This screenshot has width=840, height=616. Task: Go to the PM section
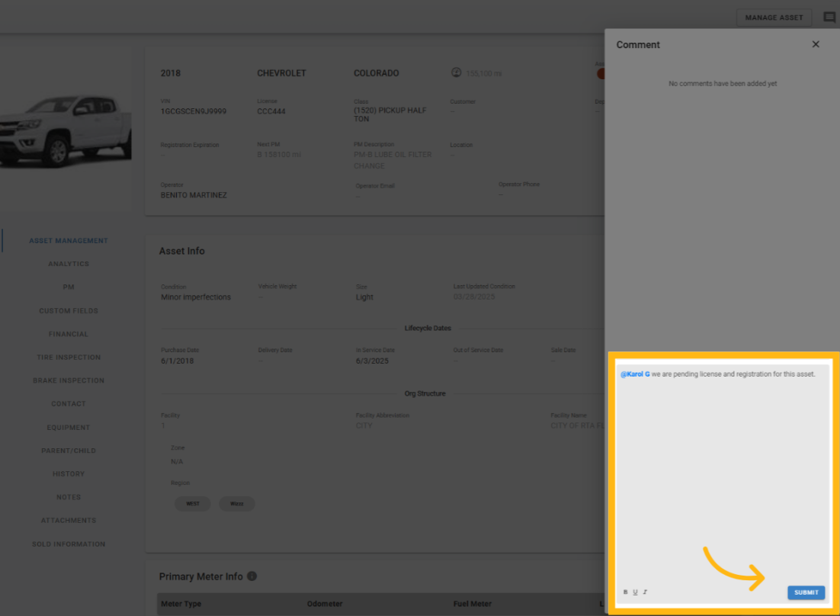click(69, 287)
